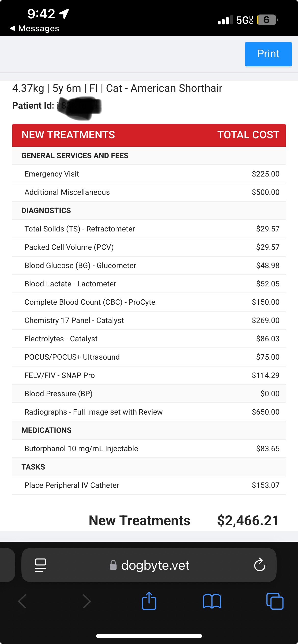The width and height of the screenshot is (298, 644).
Task: Open Safari bookmarks book icon
Action: coord(212,601)
